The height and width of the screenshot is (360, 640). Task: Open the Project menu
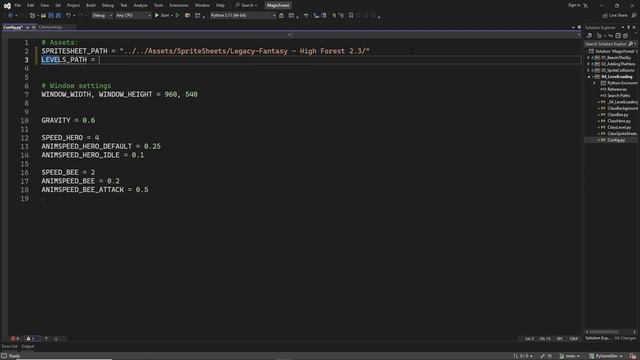pyautogui.click(x=73, y=5)
